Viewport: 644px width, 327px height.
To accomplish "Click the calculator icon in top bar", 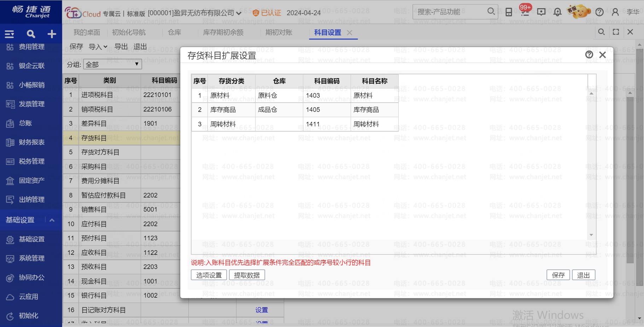I will pyautogui.click(x=509, y=12).
